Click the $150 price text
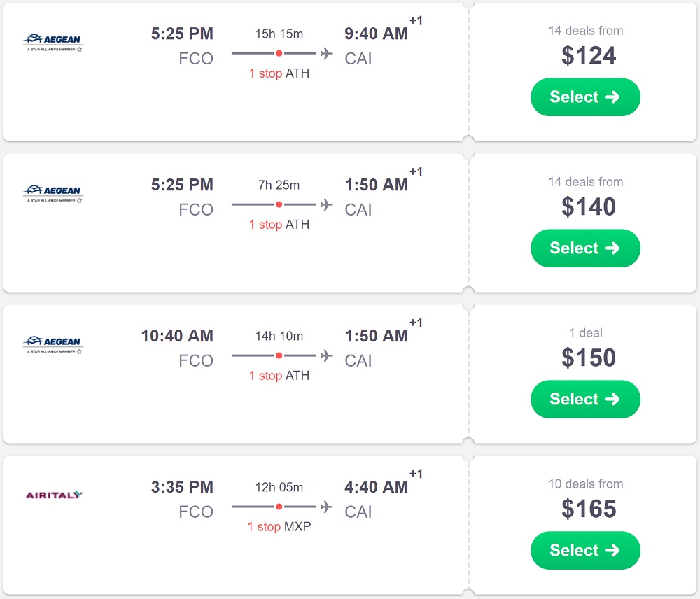 (588, 358)
